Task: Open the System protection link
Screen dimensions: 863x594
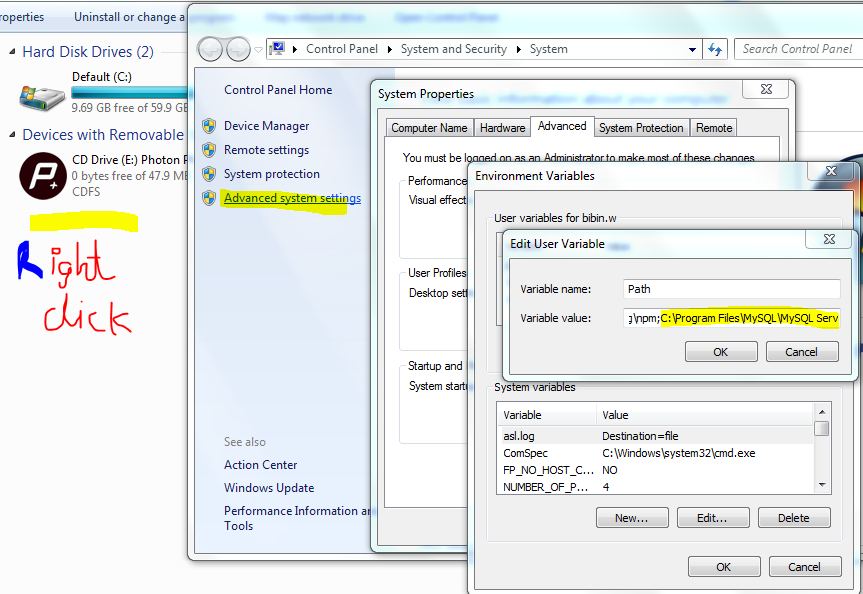Action: pyautogui.click(x=272, y=174)
